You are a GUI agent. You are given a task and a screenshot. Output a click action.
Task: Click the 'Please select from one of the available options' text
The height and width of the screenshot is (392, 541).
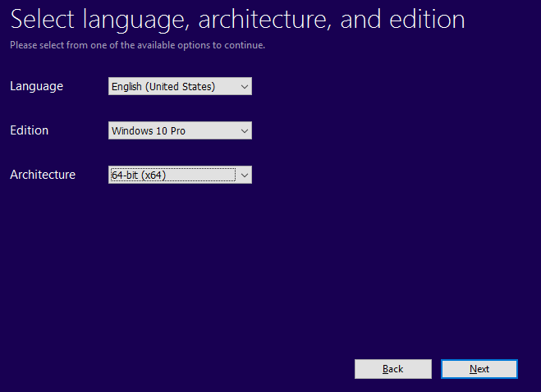[138, 45]
